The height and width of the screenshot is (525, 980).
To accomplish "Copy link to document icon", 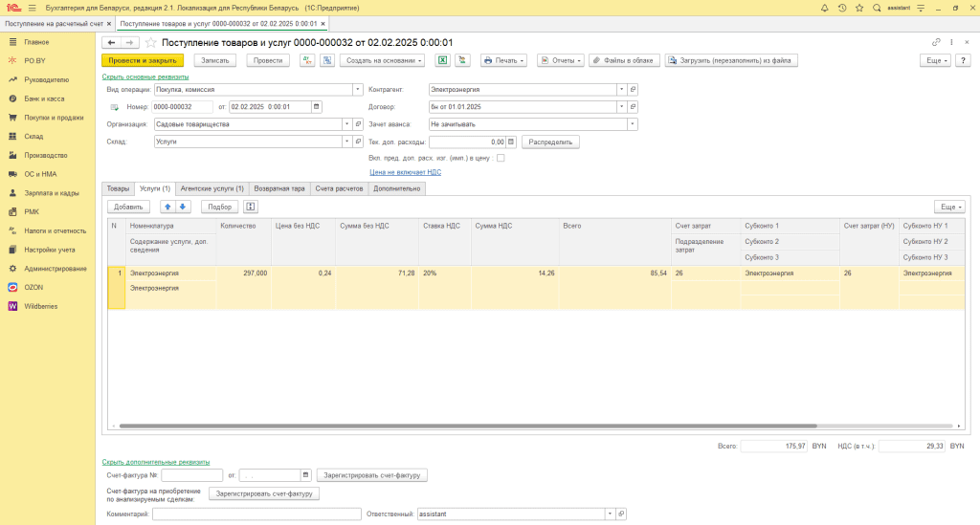I will click(936, 42).
